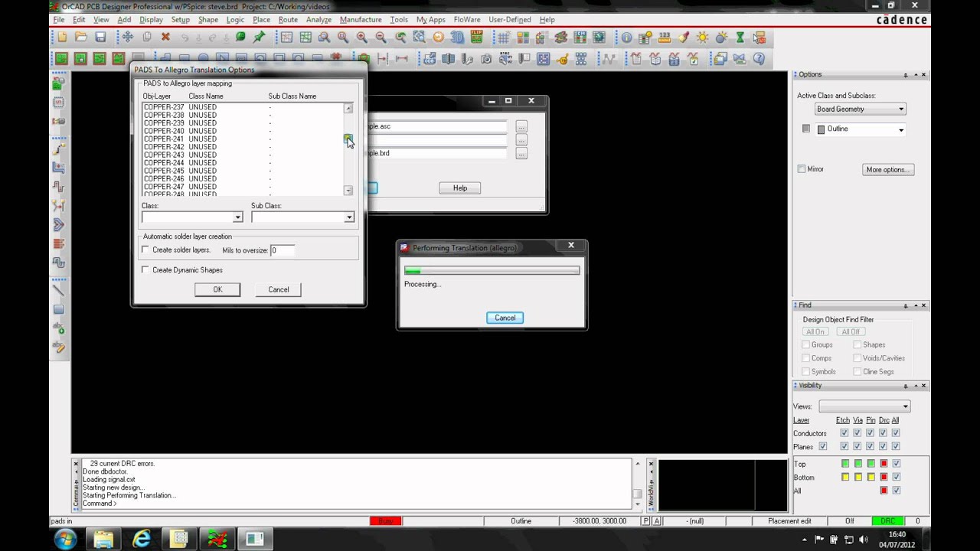Screen dimensions: 980x551
Task: Click the Flip design toolbar icon
Action: (x=476, y=37)
